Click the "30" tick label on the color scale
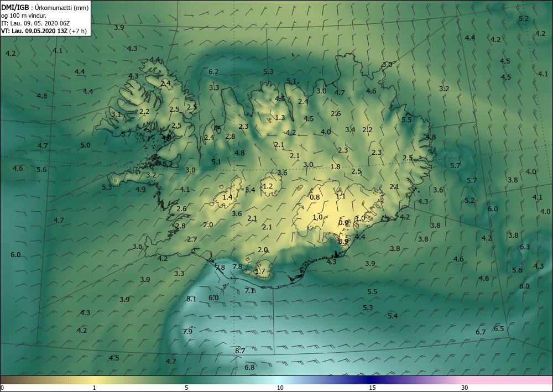Screen dimensions: 553x392 465,388
